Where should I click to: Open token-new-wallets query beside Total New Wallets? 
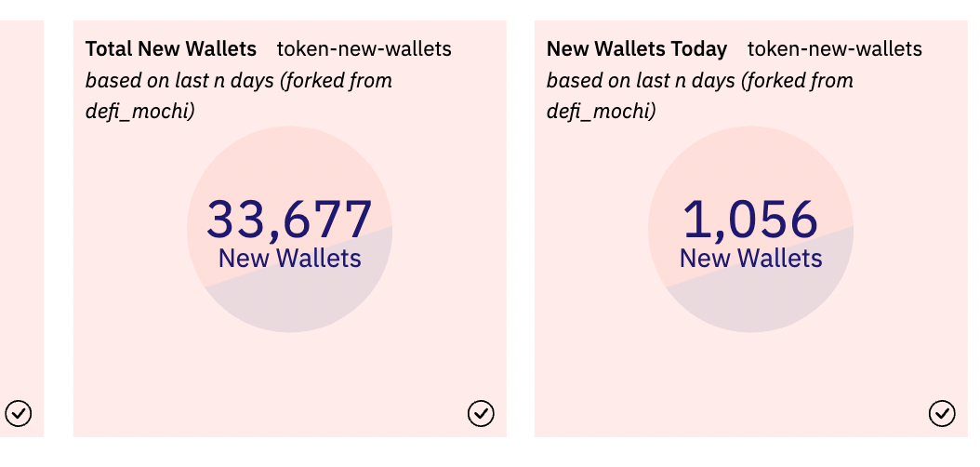[364, 48]
